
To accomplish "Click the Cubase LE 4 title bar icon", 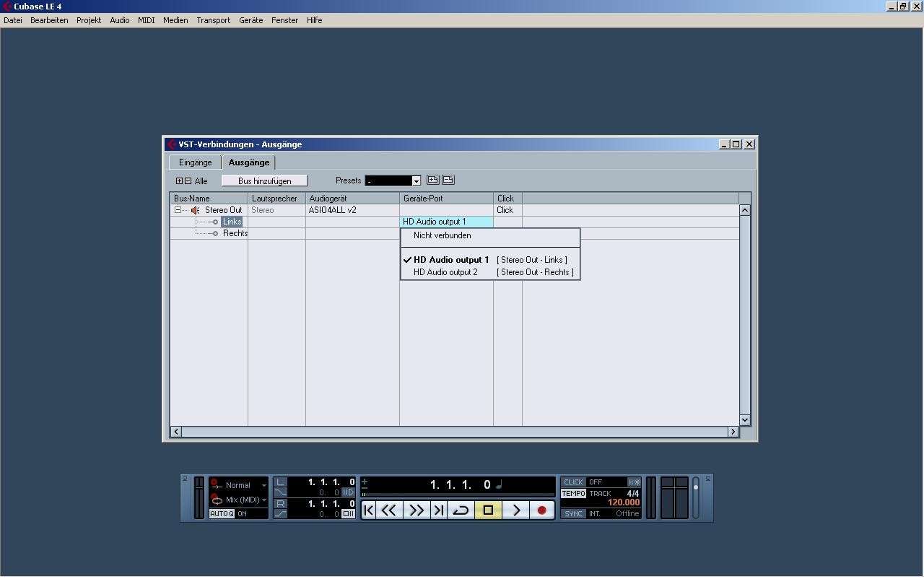I will [6, 6].
